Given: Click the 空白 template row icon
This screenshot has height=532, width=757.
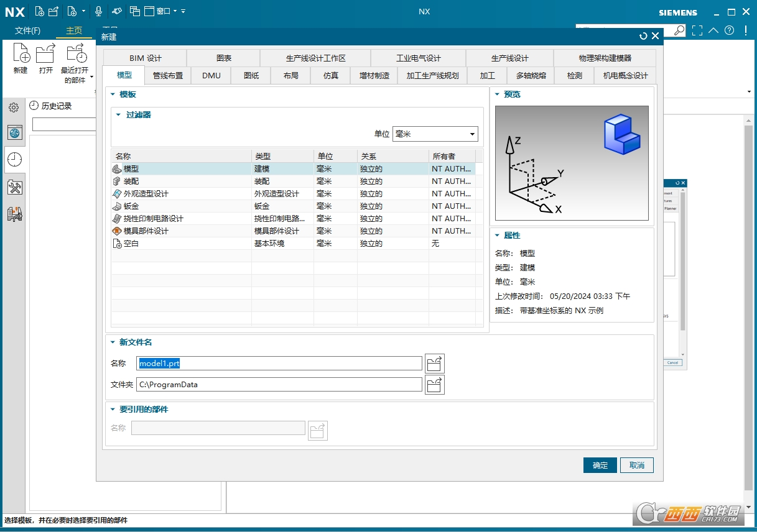Looking at the screenshot, I should coord(117,244).
